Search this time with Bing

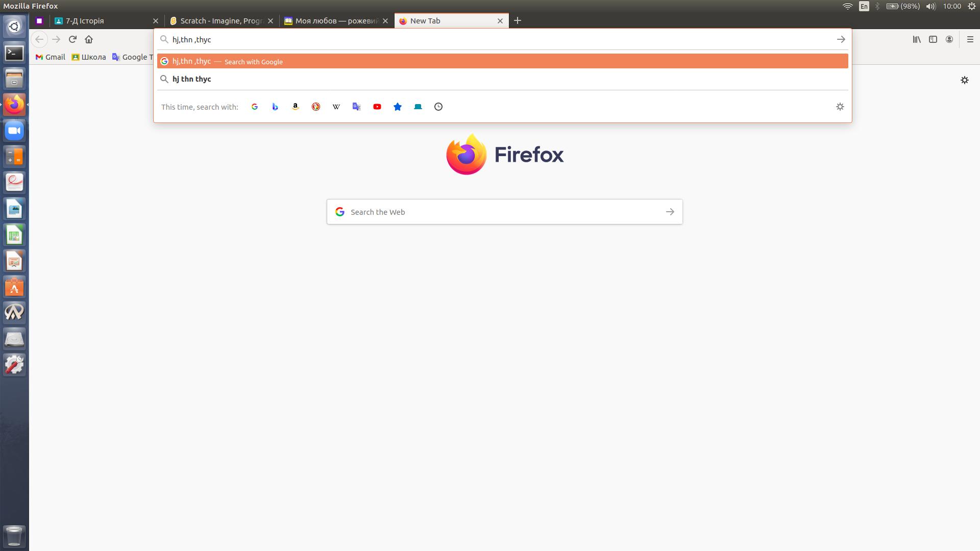pyautogui.click(x=275, y=107)
